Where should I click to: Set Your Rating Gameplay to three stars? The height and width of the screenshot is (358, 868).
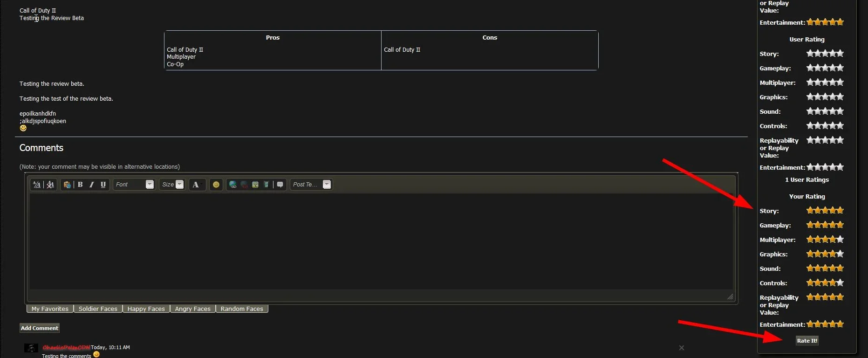pos(825,225)
